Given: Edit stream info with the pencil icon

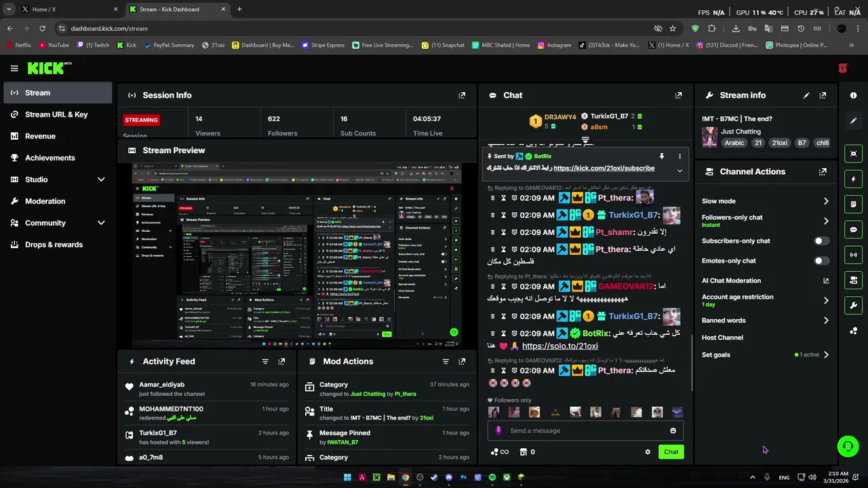Looking at the screenshot, I should coord(806,96).
